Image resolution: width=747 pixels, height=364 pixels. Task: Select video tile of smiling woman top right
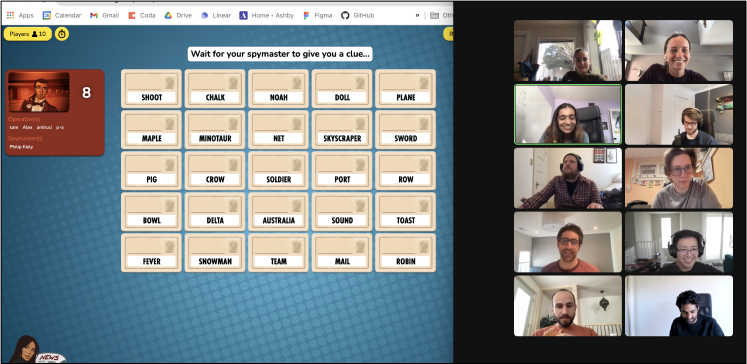click(x=679, y=51)
